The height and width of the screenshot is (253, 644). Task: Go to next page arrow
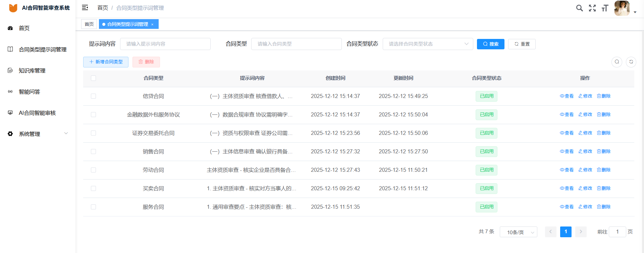(x=581, y=232)
